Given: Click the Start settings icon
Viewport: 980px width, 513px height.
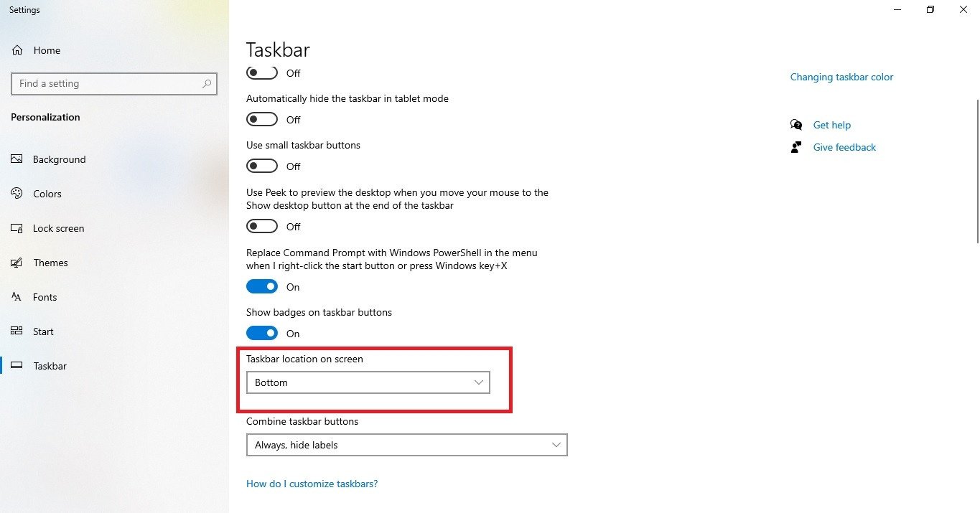Looking at the screenshot, I should 17,331.
